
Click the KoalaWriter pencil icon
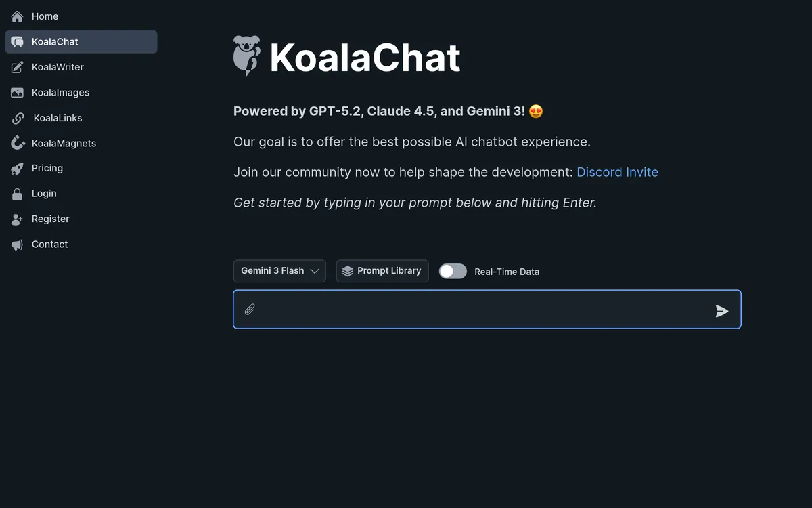[x=18, y=67]
